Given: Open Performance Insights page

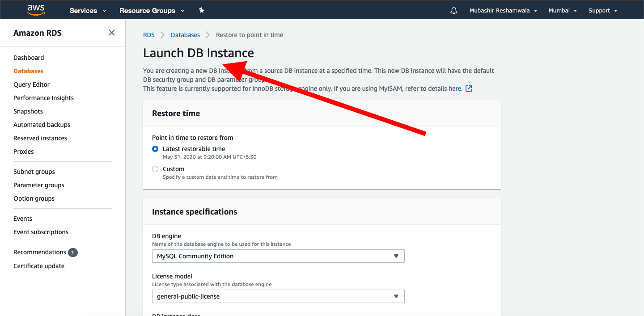Looking at the screenshot, I should click(43, 98).
